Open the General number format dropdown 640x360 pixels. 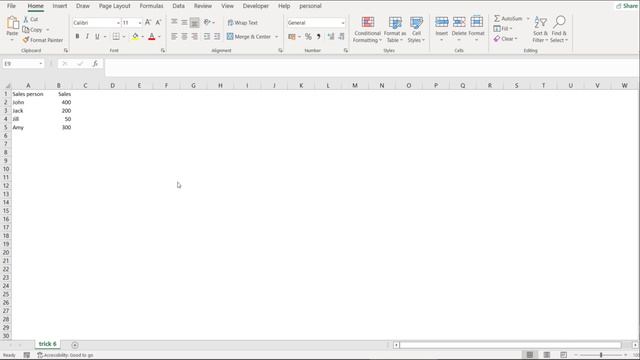(342, 23)
